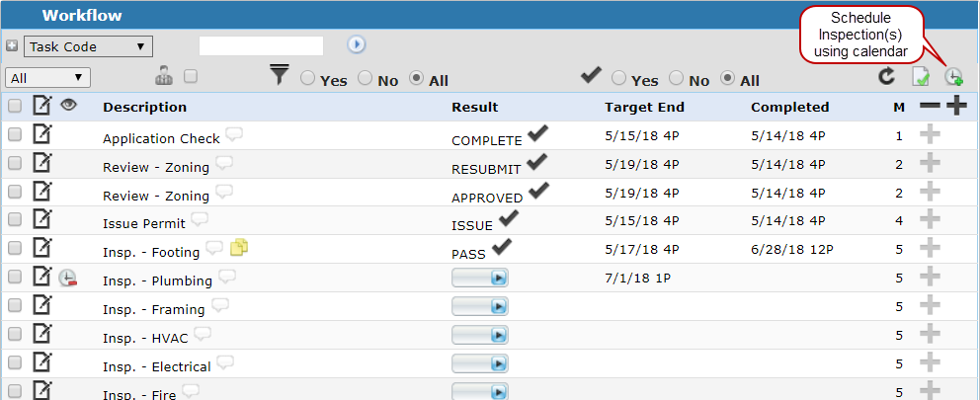
Task: Open result dropdown for Insp. - HVAC
Action: pyautogui.click(x=480, y=335)
